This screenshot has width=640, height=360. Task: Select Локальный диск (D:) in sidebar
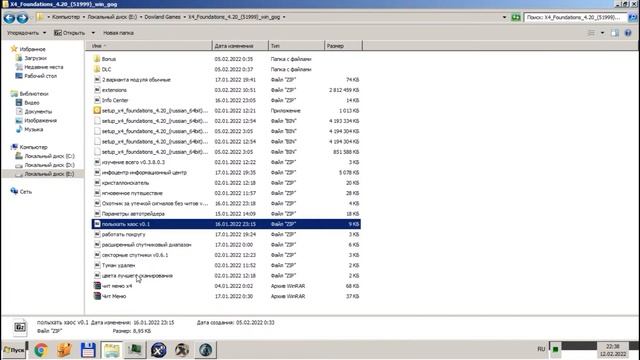(49, 165)
